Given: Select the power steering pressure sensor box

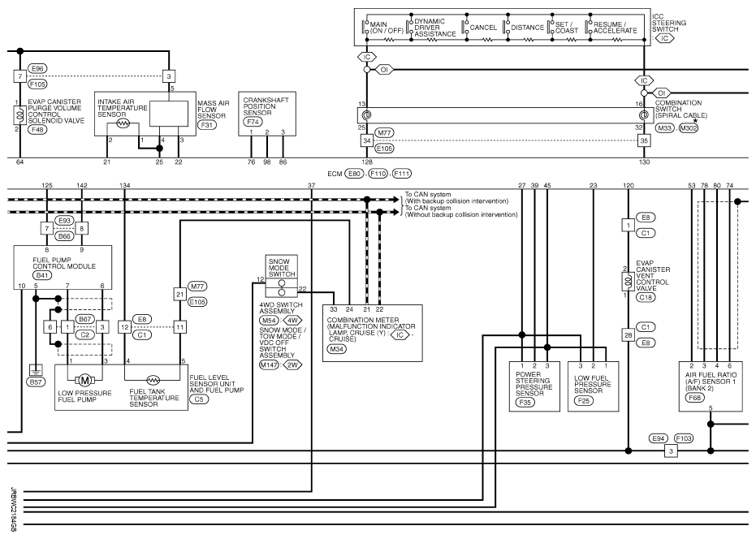Looking at the screenshot, I should (534, 386).
